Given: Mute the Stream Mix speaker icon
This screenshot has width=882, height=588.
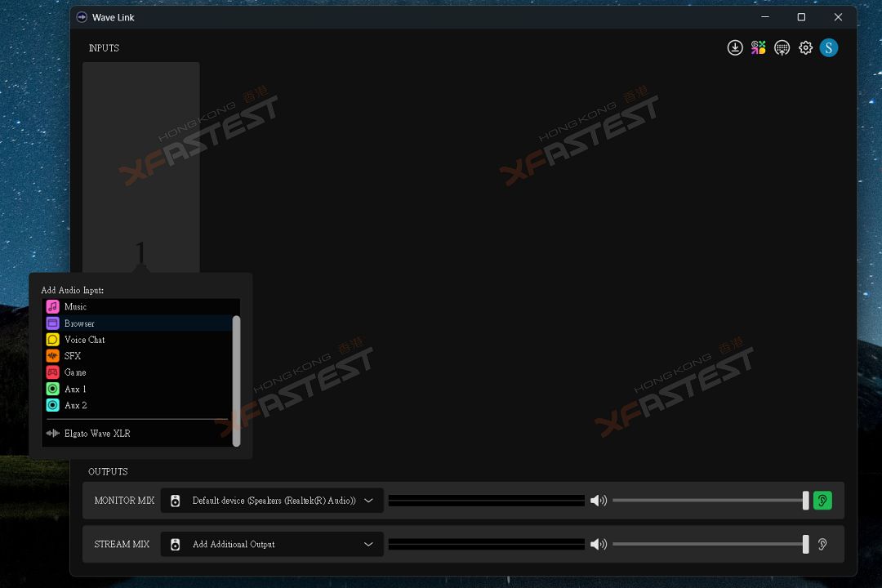Looking at the screenshot, I should 599,544.
